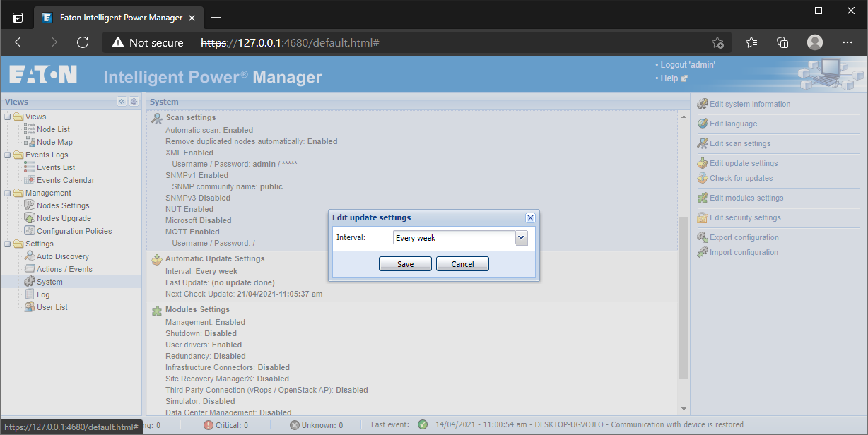
Task: Open Auto Discovery icon
Action: click(x=30, y=256)
